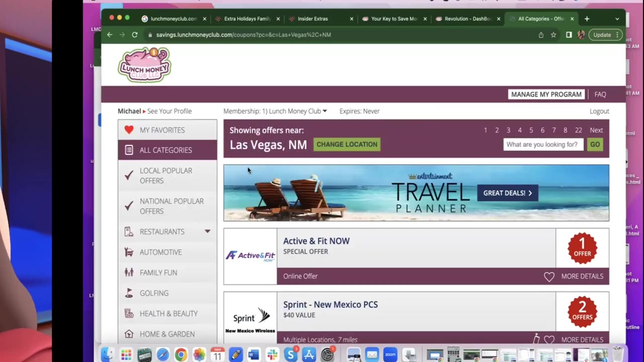Click MORE DETAILS for Active & Fit NOW

582,276
